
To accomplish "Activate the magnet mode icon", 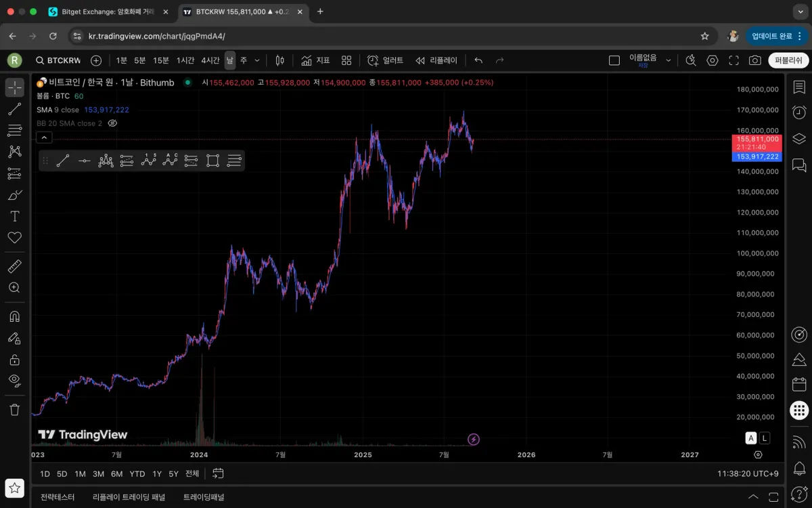I will click(x=14, y=316).
